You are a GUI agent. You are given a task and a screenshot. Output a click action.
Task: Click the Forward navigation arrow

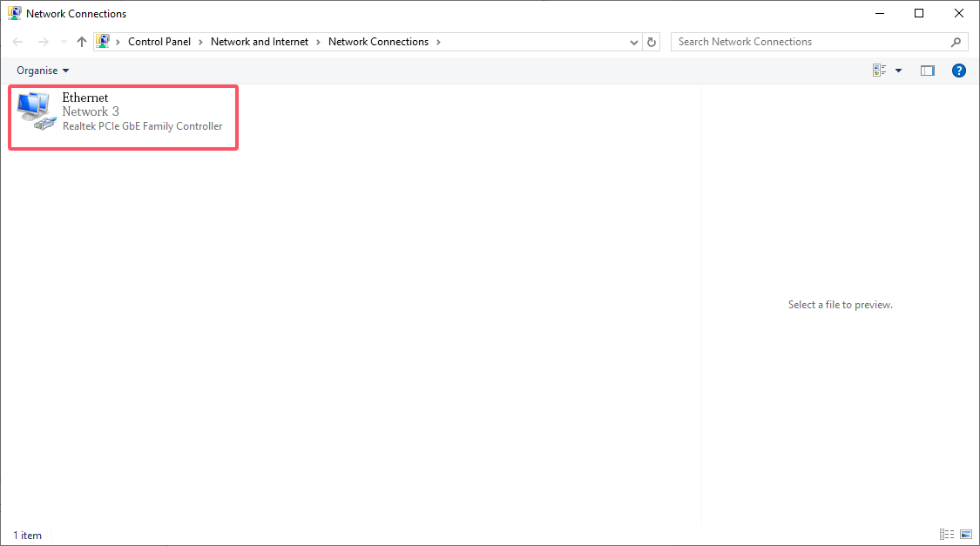coord(43,42)
